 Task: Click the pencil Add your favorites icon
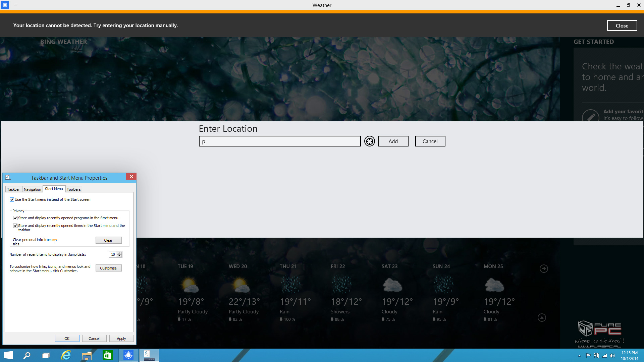tap(590, 117)
